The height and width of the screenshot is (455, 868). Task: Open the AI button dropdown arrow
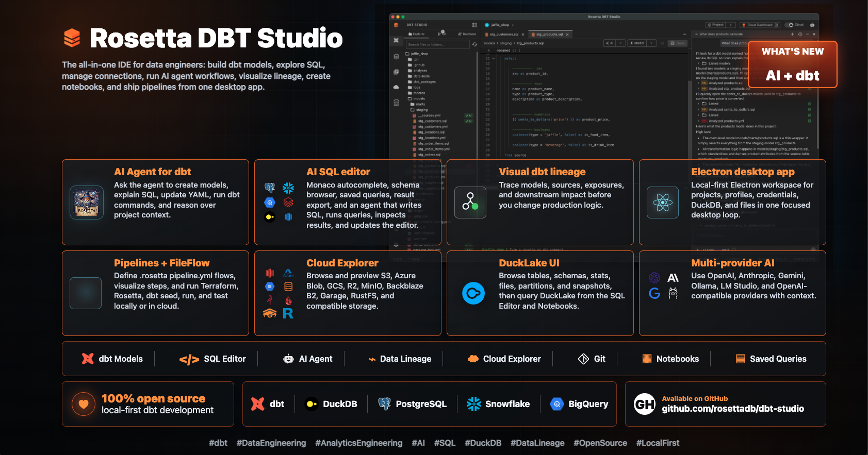(620, 43)
